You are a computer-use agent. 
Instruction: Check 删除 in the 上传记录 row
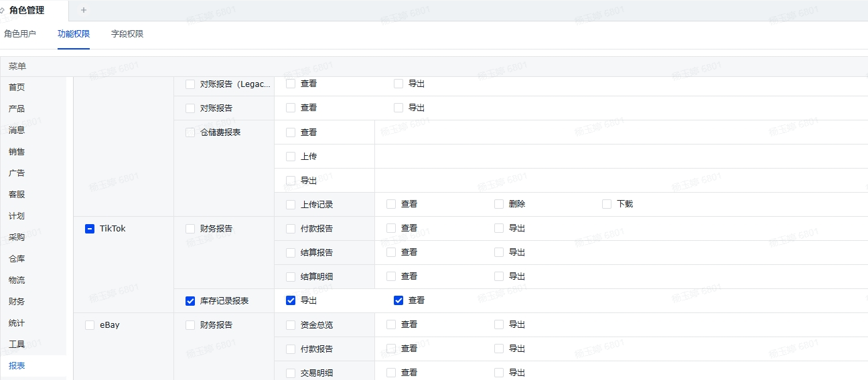[x=499, y=204]
